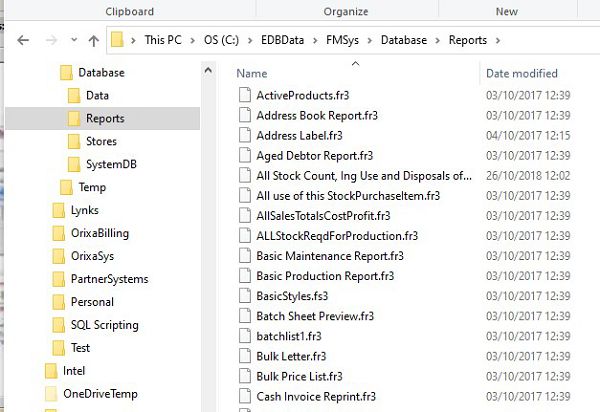Click the 26/10/2018 12:02 date modified cell
The width and height of the screenshot is (600, 412).
(x=528, y=176)
